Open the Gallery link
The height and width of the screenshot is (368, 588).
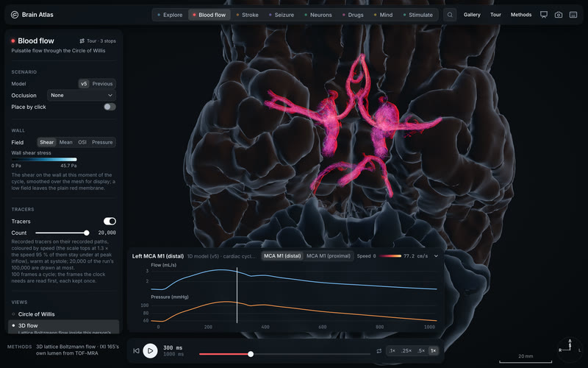coord(472,15)
